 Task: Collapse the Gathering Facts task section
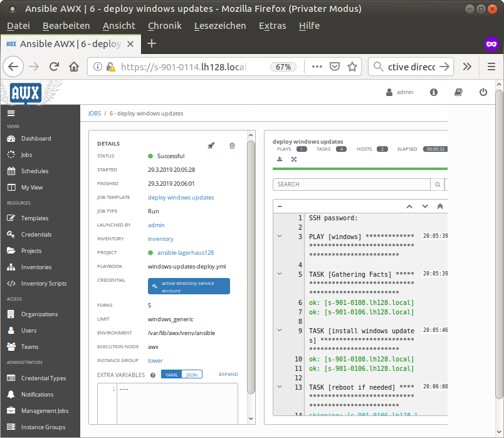click(280, 274)
